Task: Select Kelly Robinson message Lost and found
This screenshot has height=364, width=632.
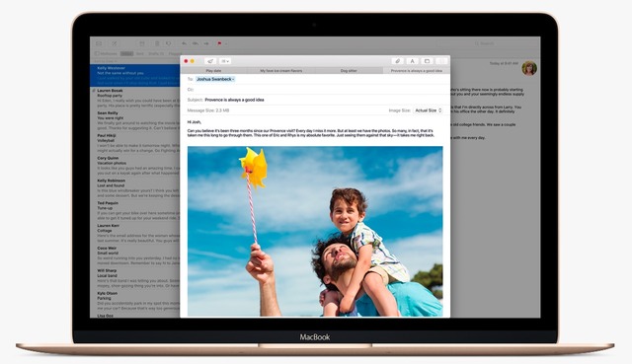Action: tap(134, 188)
